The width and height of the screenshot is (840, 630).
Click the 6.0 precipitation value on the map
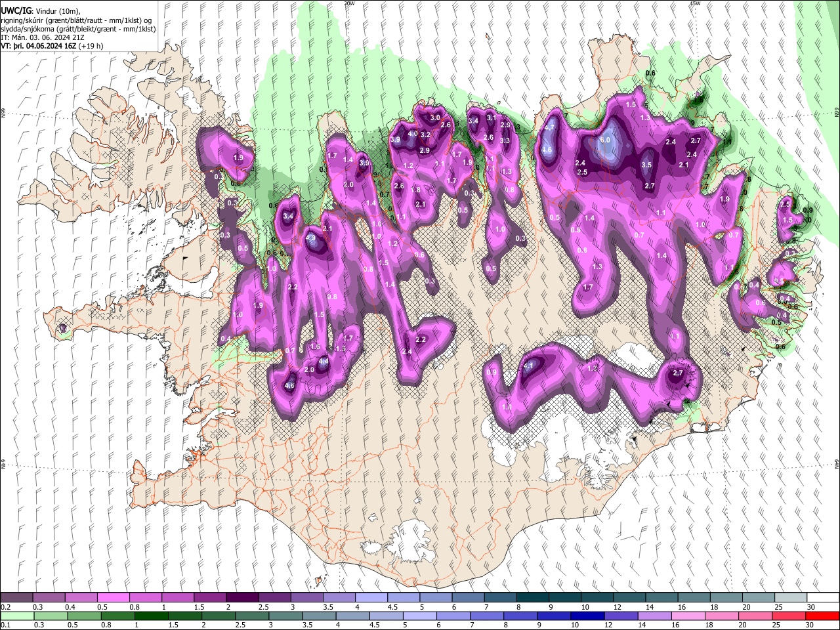point(606,140)
